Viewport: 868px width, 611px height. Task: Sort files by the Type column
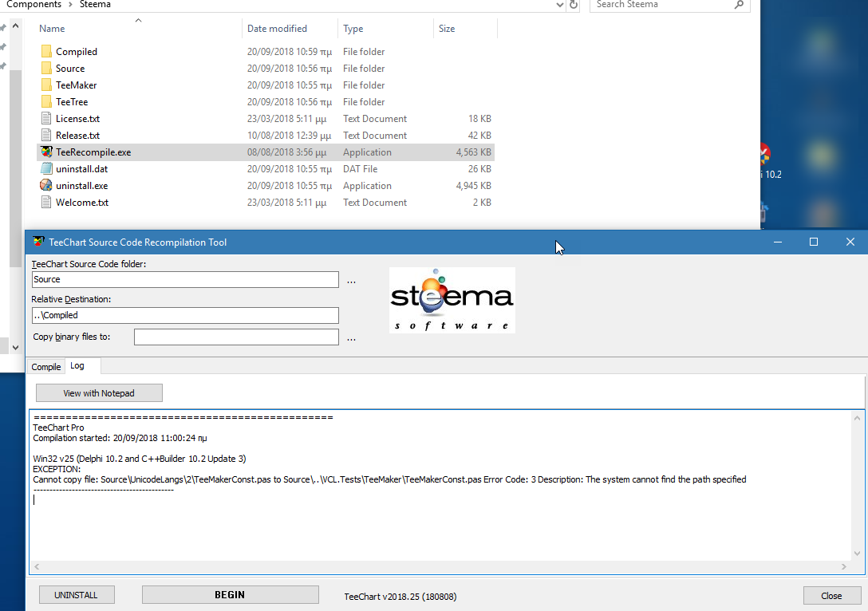tap(353, 29)
